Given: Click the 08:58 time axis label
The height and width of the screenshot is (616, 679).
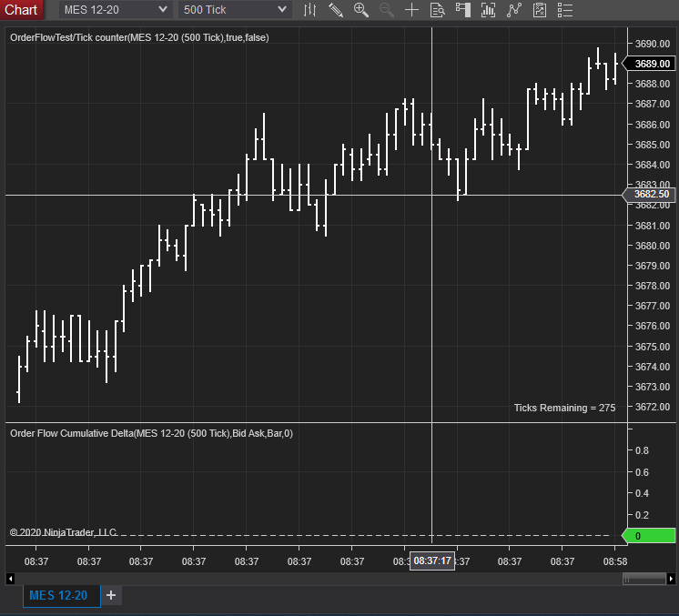Looking at the screenshot, I should (615, 561).
